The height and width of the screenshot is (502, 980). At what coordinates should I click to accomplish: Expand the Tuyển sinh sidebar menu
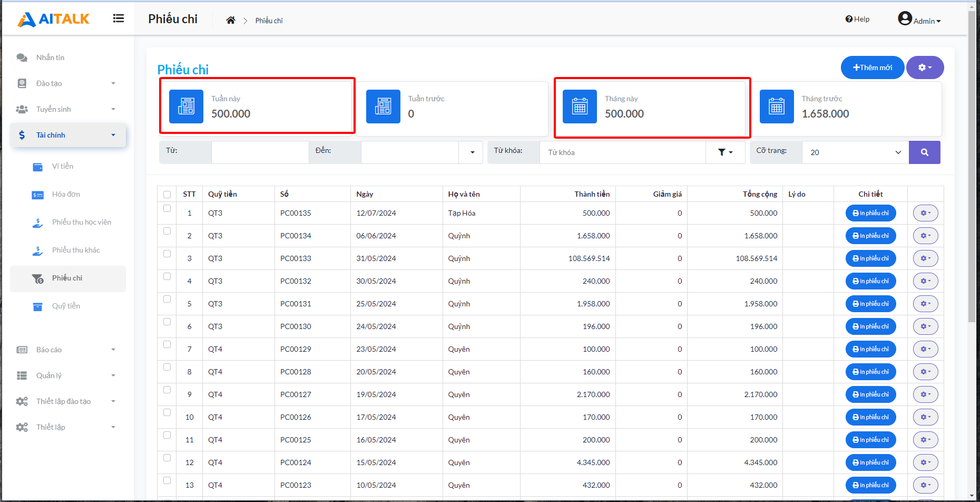tap(68, 109)
